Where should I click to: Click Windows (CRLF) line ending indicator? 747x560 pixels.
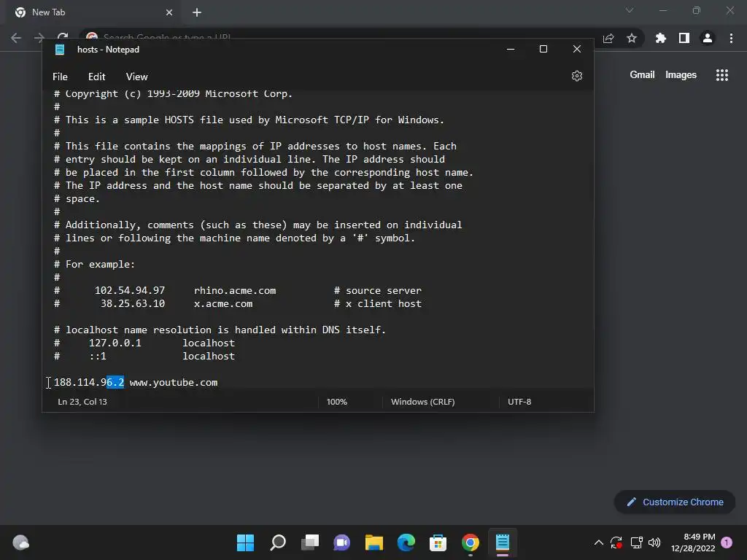pos(423,402)
